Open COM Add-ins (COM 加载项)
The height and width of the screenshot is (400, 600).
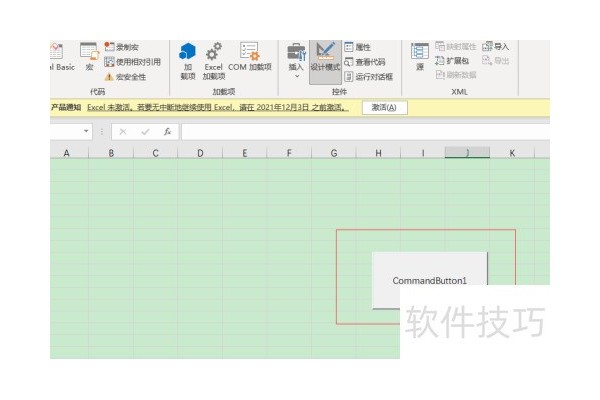pos(249,57)
